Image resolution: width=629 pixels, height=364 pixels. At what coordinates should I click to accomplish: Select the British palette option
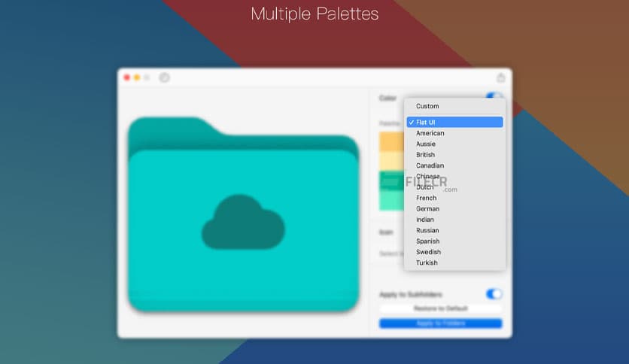click(454, 155)
